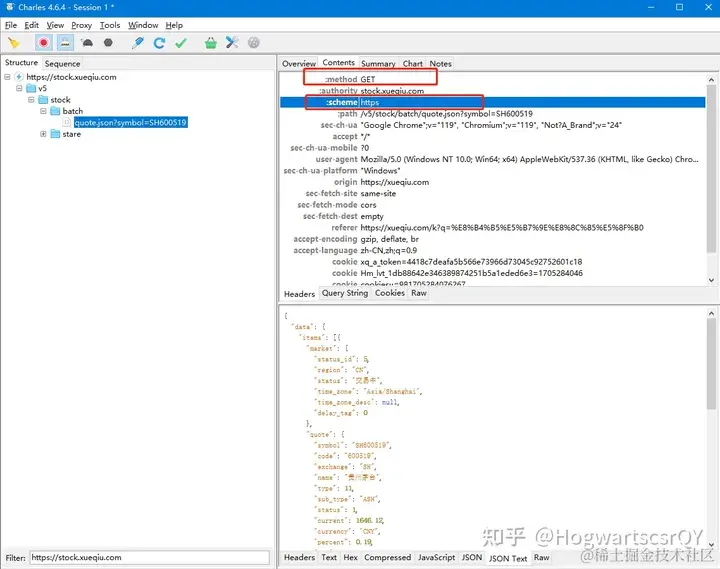Click the quote.json document icon
720x569 pixels.
(67, 122)
